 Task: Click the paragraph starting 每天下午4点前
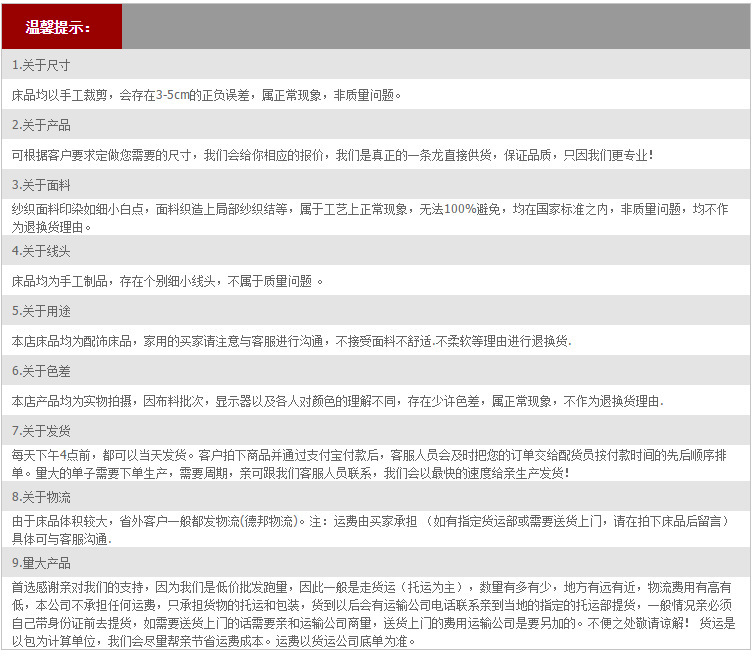pyautogui.click(x=369, y=464)
